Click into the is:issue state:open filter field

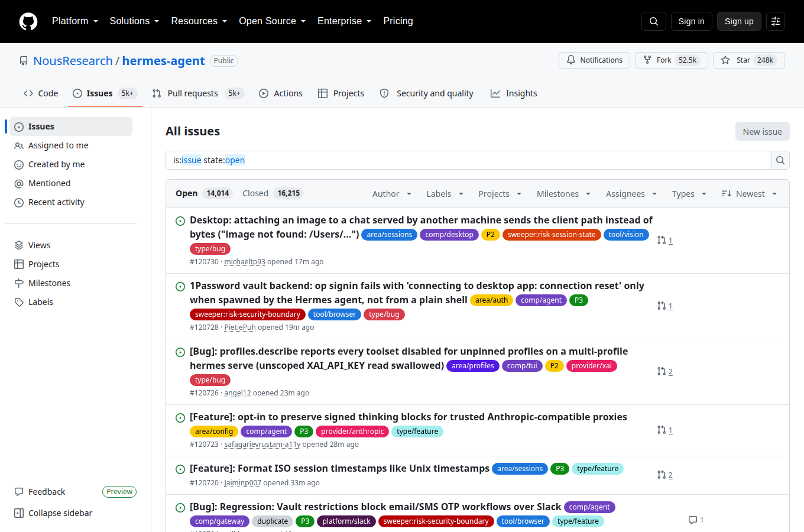tap(468, 160)
